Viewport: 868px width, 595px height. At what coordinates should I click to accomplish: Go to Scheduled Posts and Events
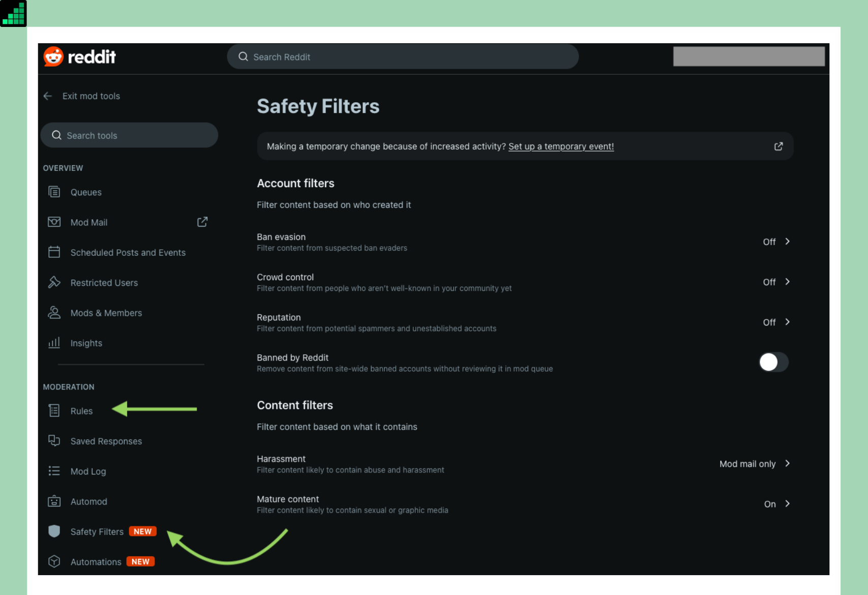pyautogui.click(x=129, y=253)
